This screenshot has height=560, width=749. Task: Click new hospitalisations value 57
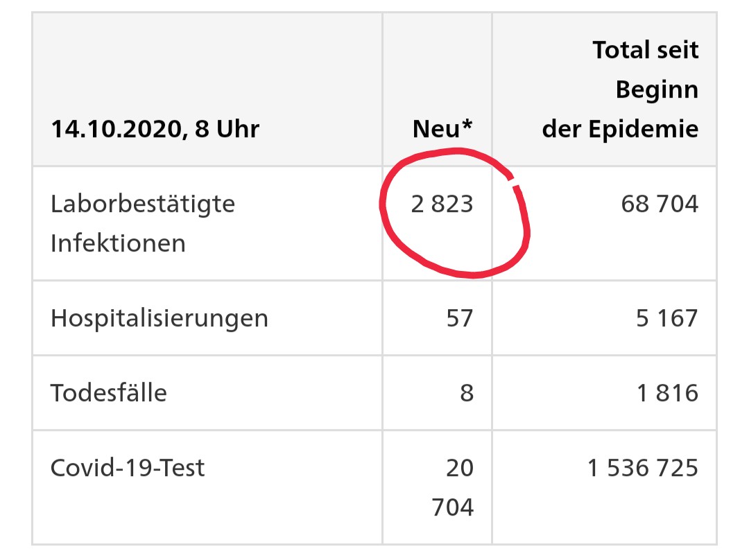pyautogui.click(x=460, y=318)
